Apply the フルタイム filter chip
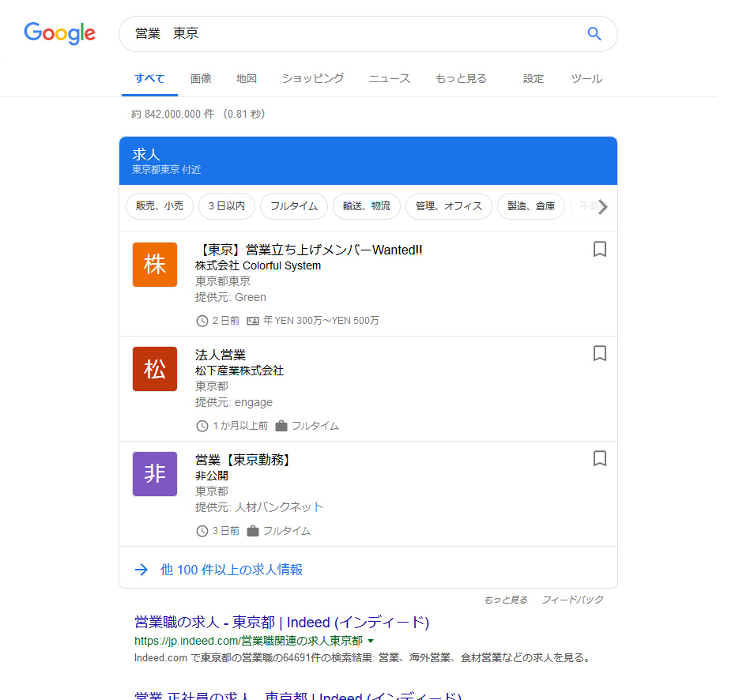The width and height of the screenshot is (739, 700). 294,206
